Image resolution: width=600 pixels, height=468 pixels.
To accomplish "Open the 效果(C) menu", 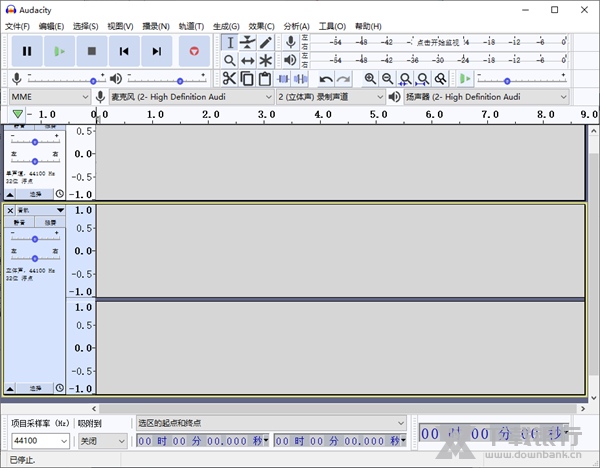I will 262,26.
